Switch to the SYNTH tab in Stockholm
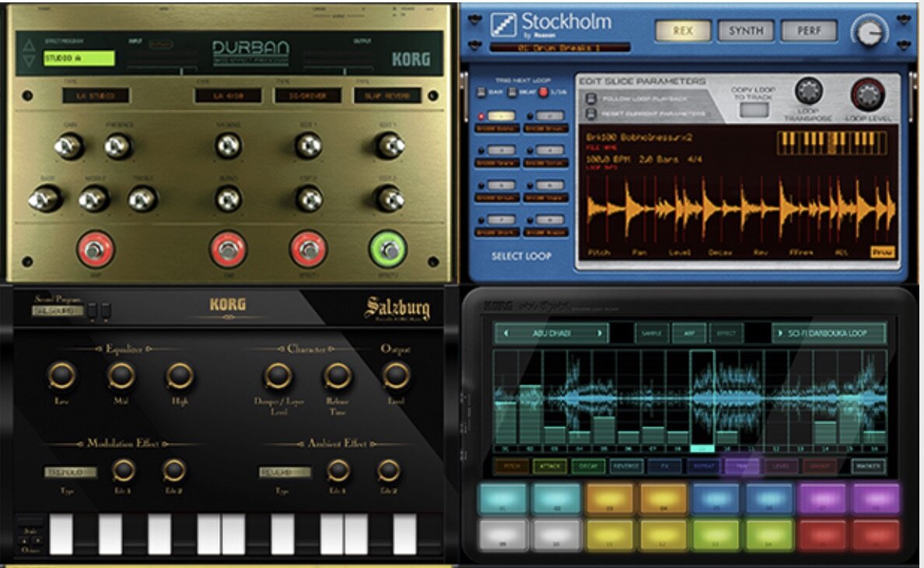This screenshot has width=924, height=568. point(745,30)
